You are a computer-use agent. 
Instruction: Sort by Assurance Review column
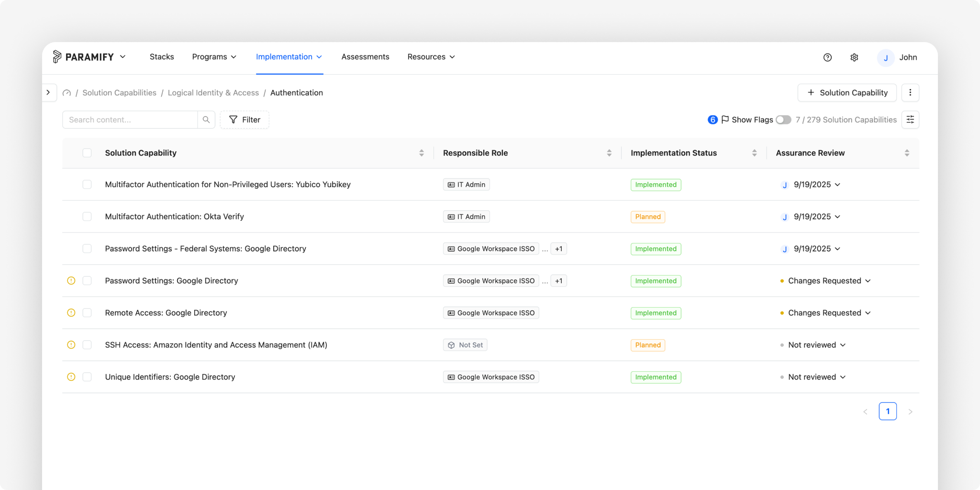[x=907, y=153]
